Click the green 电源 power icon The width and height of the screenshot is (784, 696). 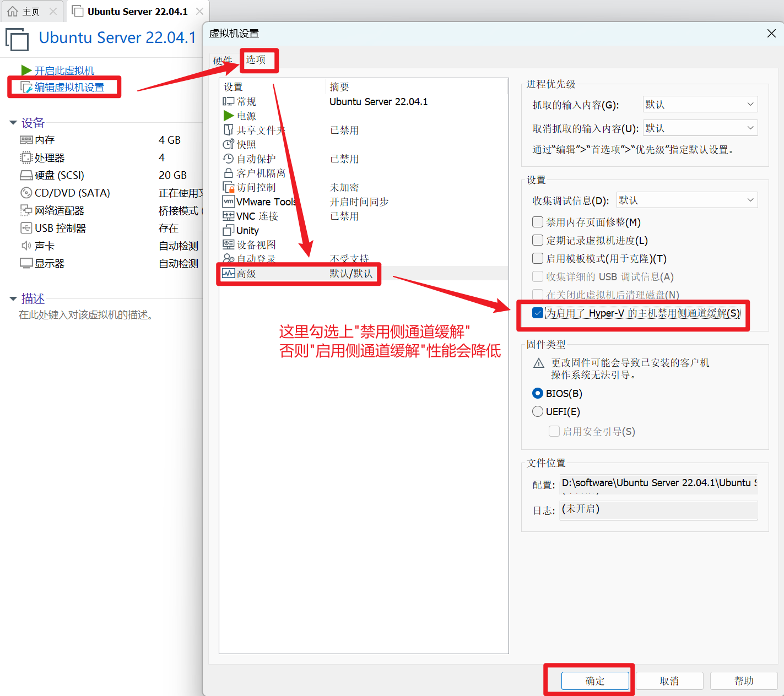pos(229,116)
